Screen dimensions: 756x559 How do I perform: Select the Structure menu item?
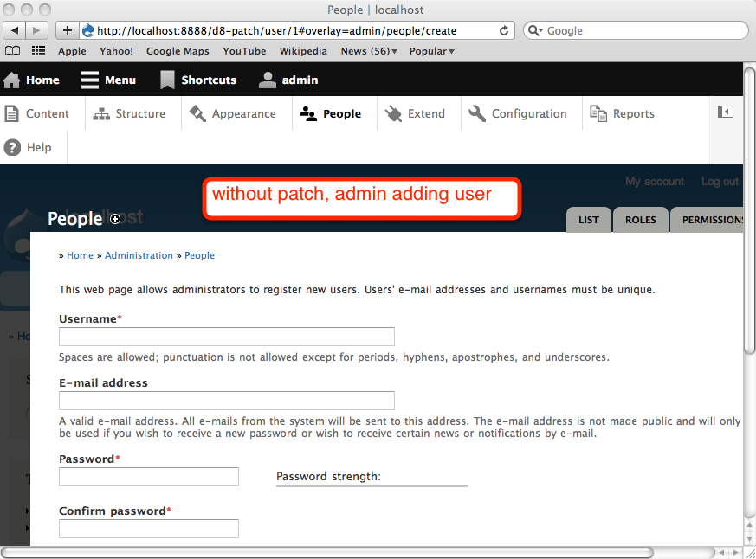(x=141, y=112)
